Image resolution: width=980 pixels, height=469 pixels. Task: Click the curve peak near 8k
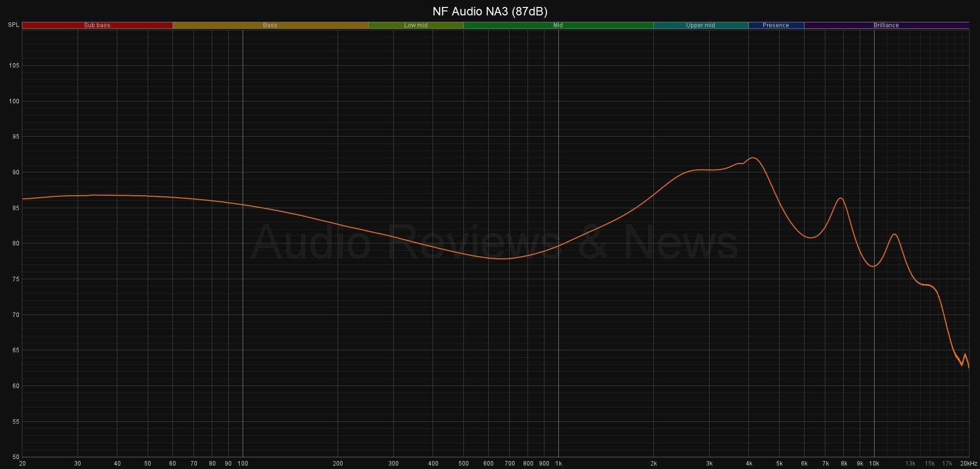[x=840, y=198]
